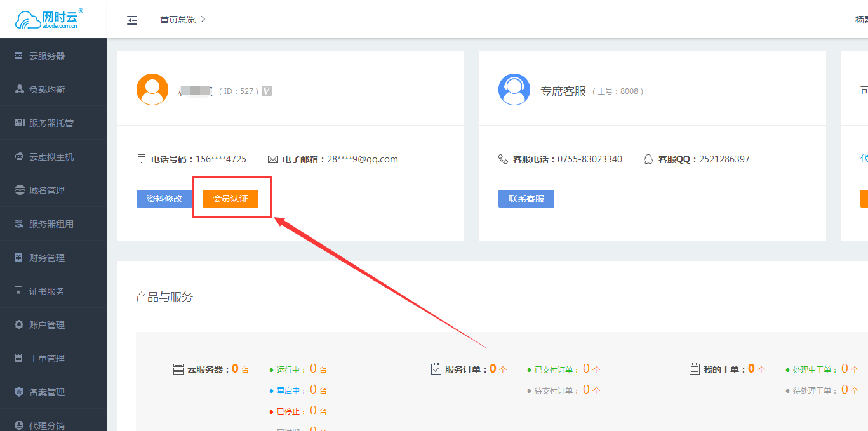
Task: Click the 云虚拟主机 sidebar icon
Action: [18, 157]
